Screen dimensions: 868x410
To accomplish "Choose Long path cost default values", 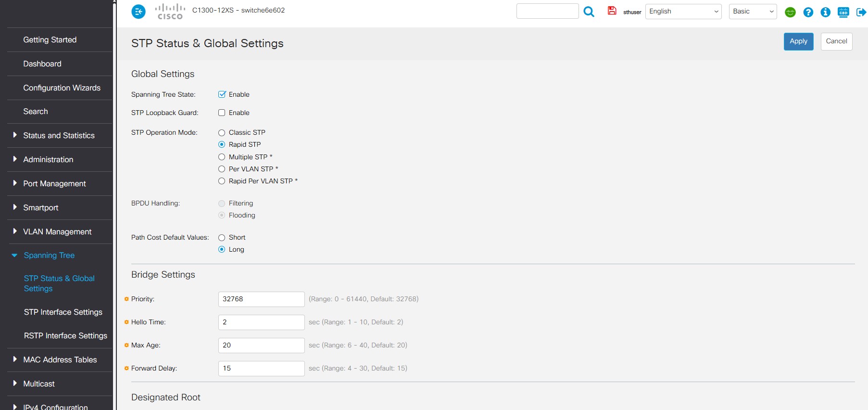I will click(x=222, y=249).
